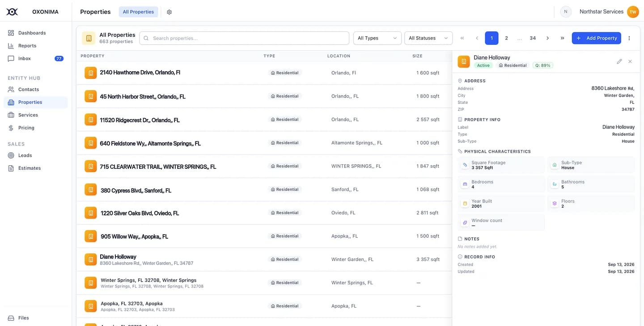
Task: Open the settings gear next to All Properties
Action: [x=169, y=12]
